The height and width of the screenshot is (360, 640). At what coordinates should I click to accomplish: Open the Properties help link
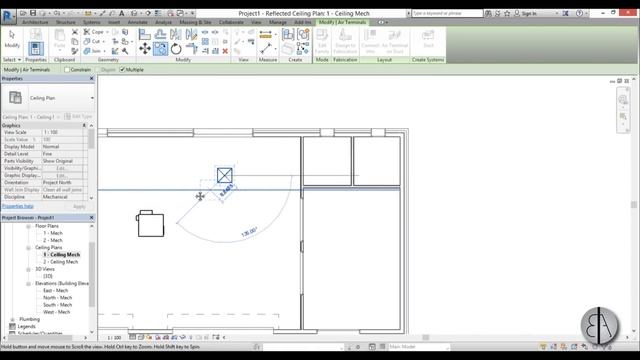click(18, 206)
